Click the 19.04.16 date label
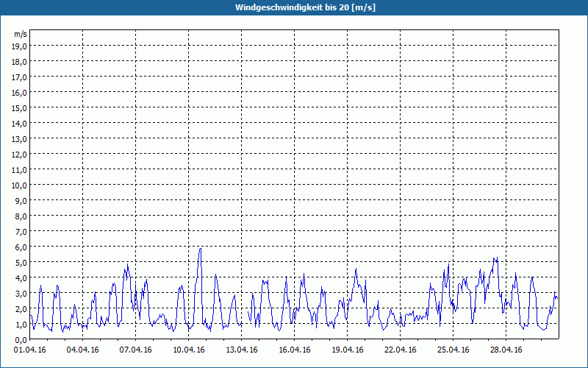Image resolution: width=588 pixels, height=368 pixels. click(x=347, y=350)
